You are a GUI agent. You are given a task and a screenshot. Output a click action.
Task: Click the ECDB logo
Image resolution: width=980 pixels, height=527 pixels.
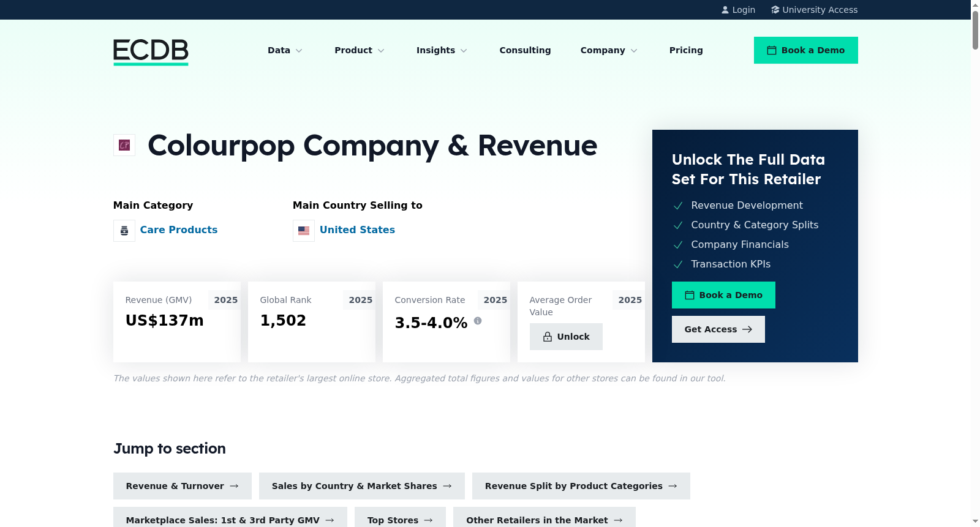151,52
